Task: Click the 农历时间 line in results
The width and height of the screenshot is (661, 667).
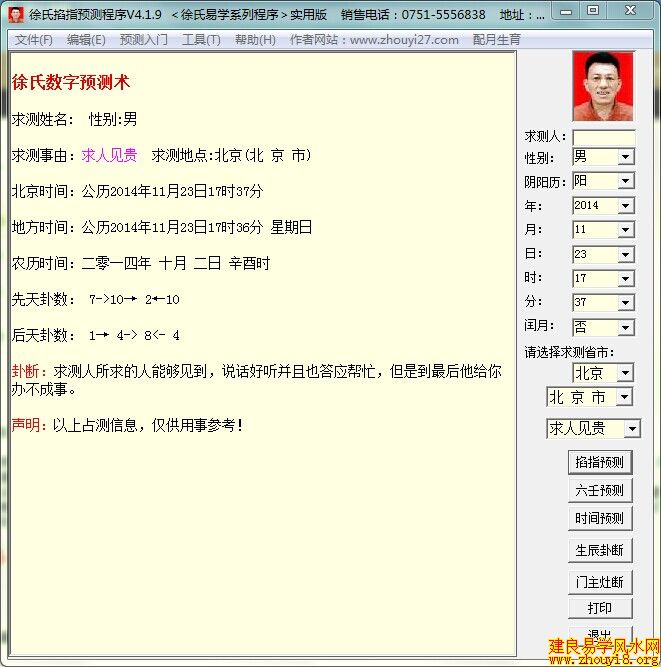Action: pos(141,263)
